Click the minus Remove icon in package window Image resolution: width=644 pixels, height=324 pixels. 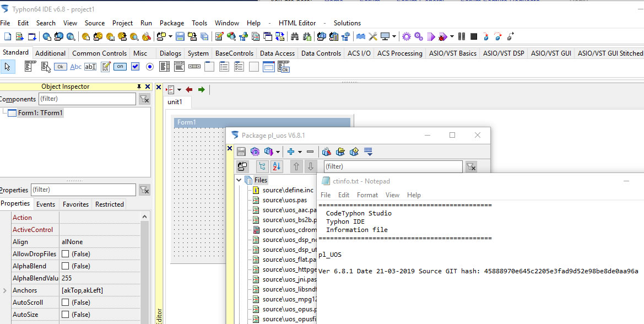click(310, 152)
